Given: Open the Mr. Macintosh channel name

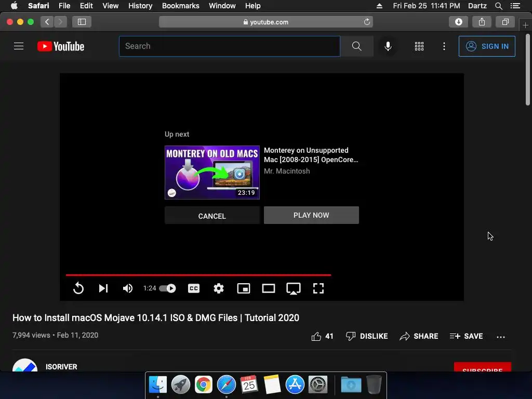Looking at the screenshot, I should (287, 171).
